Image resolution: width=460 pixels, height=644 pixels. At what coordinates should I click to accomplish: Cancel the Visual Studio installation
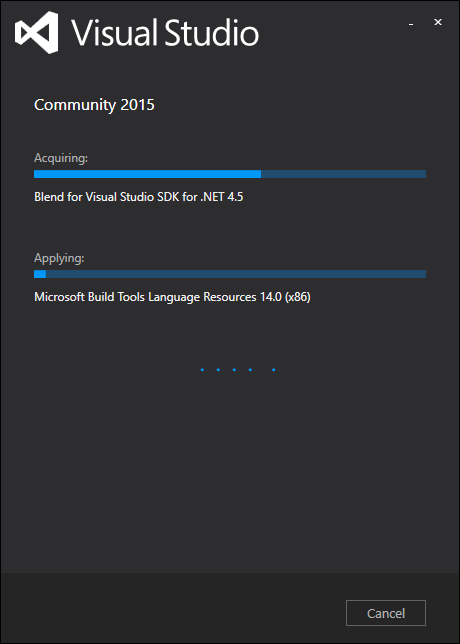coord(386,613)
